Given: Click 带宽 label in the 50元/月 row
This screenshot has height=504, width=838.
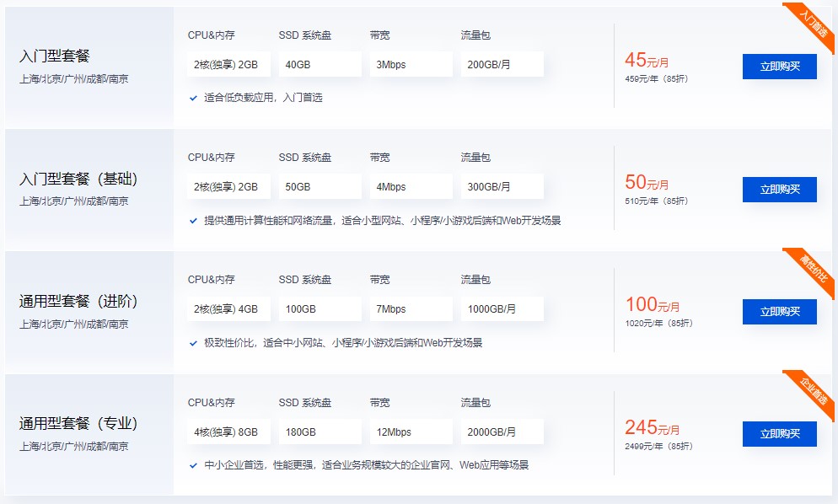Looking at the screenshot, I should [x=380, y=157].
